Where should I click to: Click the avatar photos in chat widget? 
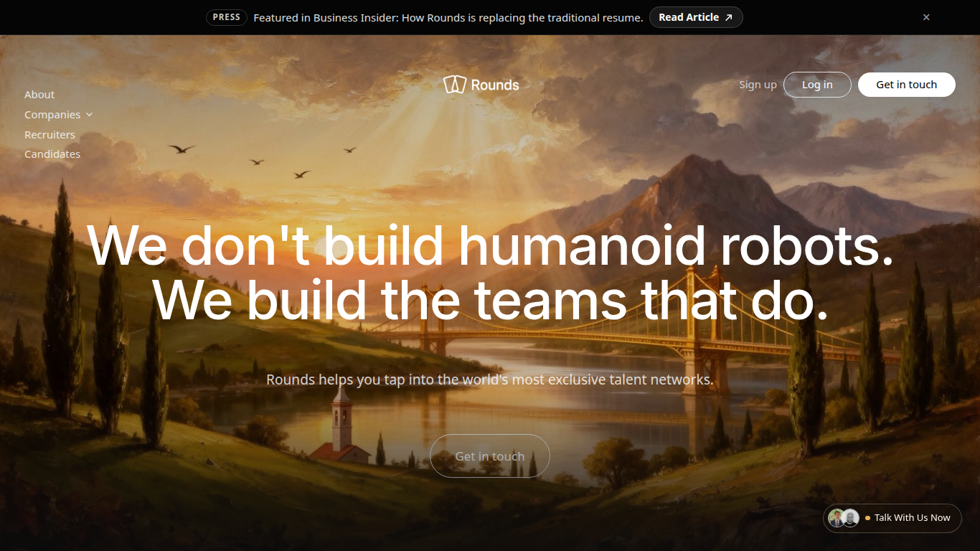[x=843, y=518]
